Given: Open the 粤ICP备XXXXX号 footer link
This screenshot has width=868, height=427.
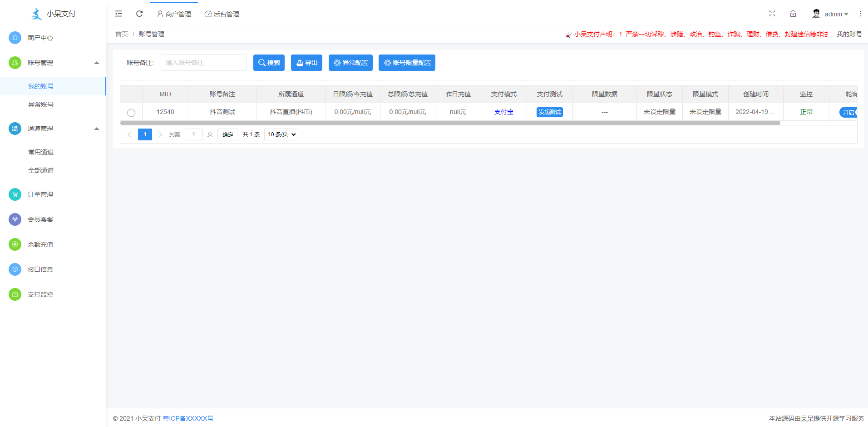Looking at the screenshot, I should pos(188,418).
